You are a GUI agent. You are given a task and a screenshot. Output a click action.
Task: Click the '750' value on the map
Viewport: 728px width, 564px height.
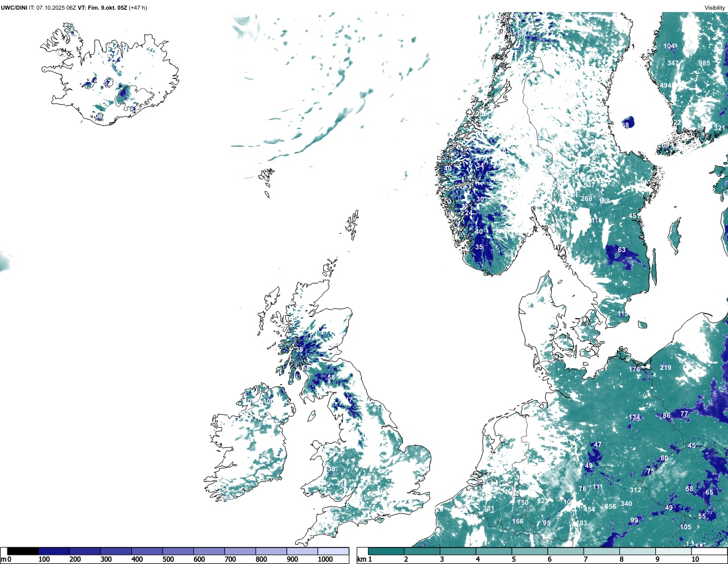[523, 503]
